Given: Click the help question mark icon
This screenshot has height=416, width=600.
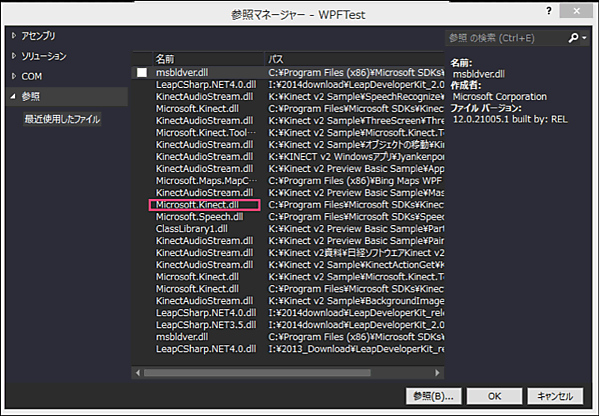Looking at the screenshot, I should (x=549, y=11).
